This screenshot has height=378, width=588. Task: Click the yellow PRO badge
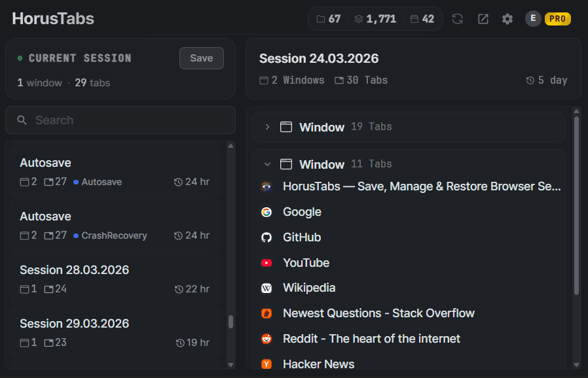point(558,19)
